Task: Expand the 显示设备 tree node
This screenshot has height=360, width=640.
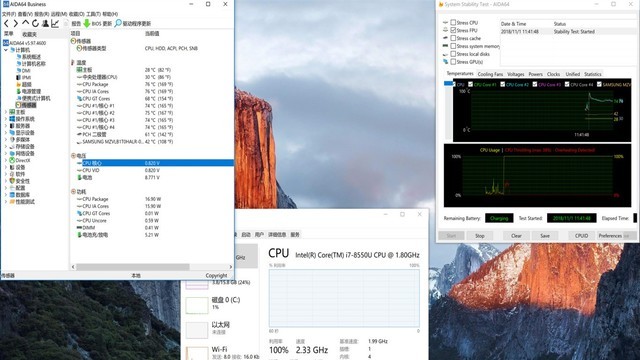Action: click(6, 133)
